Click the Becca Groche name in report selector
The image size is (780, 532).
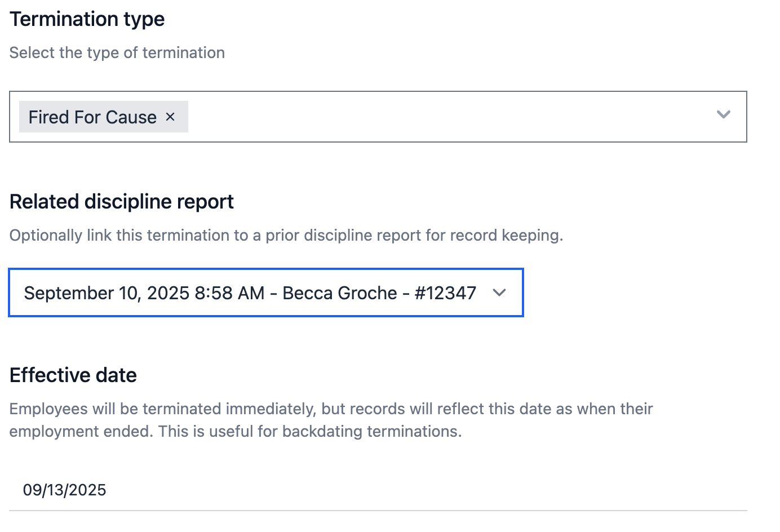click(340, 293)
